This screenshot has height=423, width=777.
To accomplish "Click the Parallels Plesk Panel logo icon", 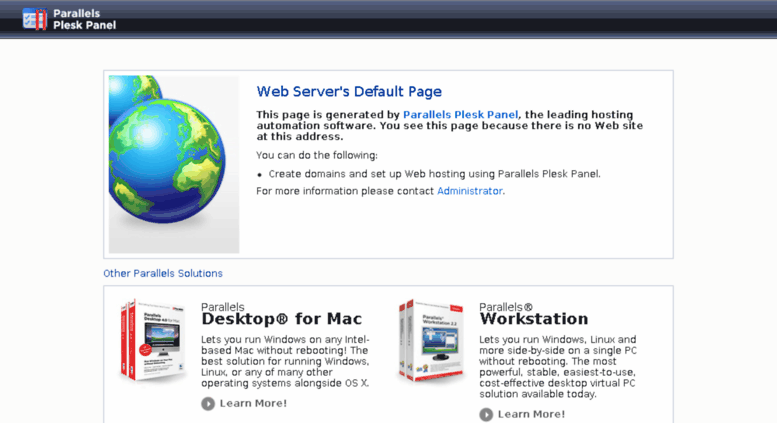I will (35, 19).
